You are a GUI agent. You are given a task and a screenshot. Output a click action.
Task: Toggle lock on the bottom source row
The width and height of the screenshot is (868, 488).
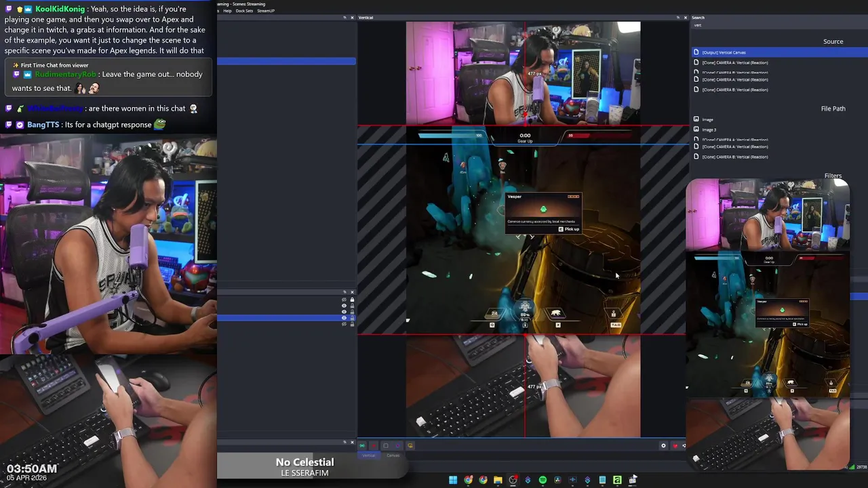tap(352, 324)
